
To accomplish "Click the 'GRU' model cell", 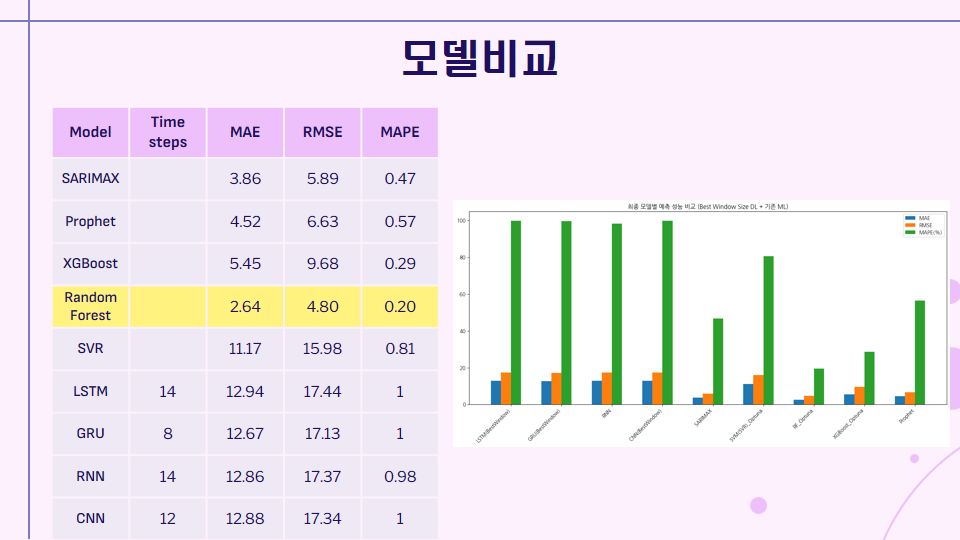I will (x=91, y=433).
